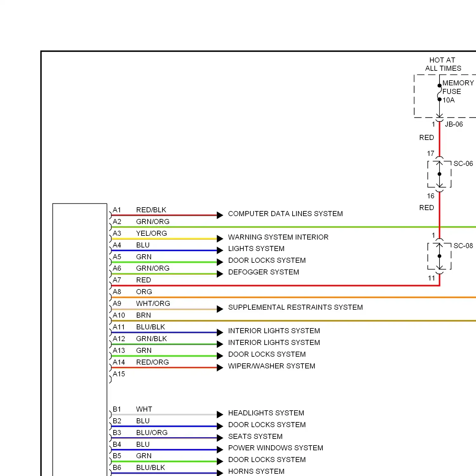Click the memory fuse symbol
This screenshot has width=476, height=476.
[x=440, y=92]
